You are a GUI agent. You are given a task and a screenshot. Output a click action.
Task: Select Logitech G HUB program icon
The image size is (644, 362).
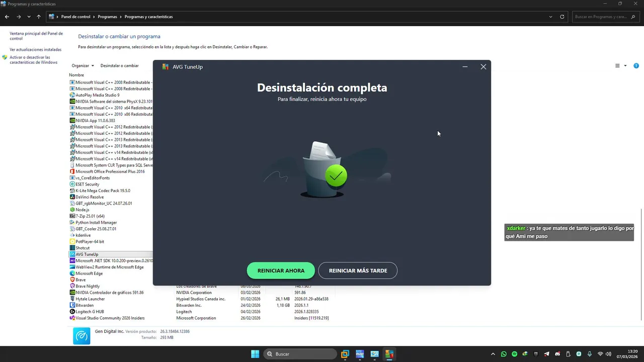72,312
